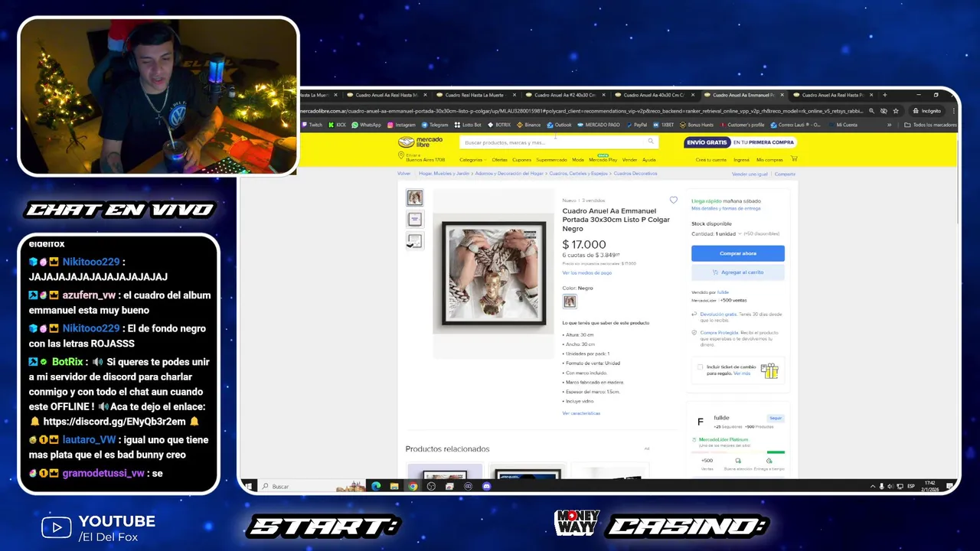Select the second product thumbnail

(414, 220)
